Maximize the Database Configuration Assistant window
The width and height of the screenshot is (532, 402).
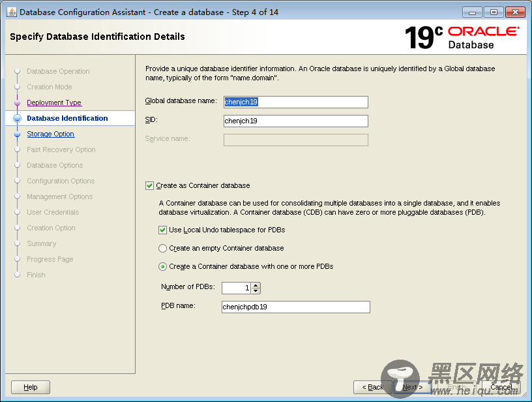coord(494,12)
